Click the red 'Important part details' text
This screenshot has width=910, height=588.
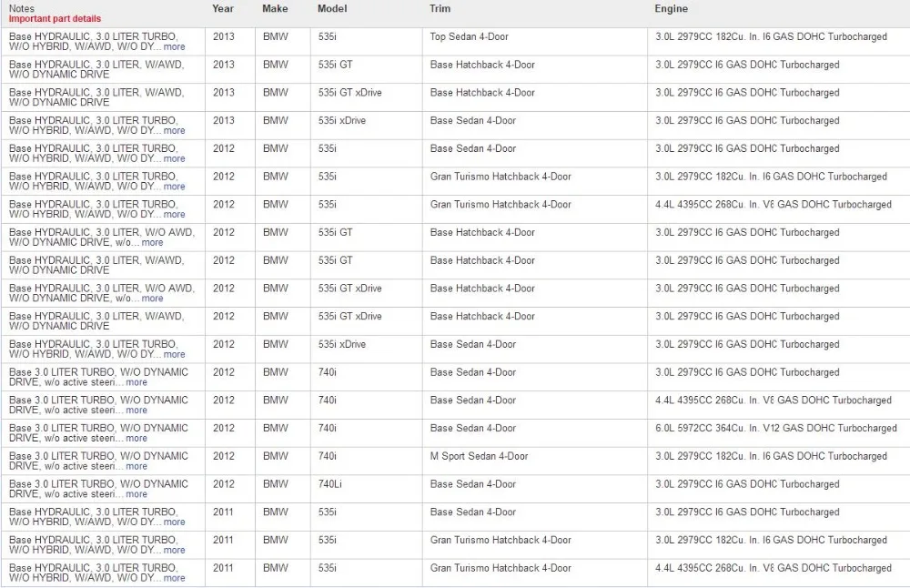(x=55, y=18)
